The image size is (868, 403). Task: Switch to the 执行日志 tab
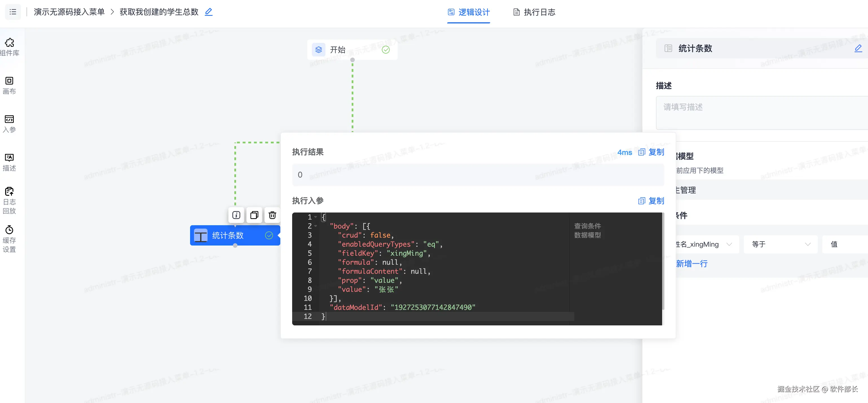click(x=534, y=12)
